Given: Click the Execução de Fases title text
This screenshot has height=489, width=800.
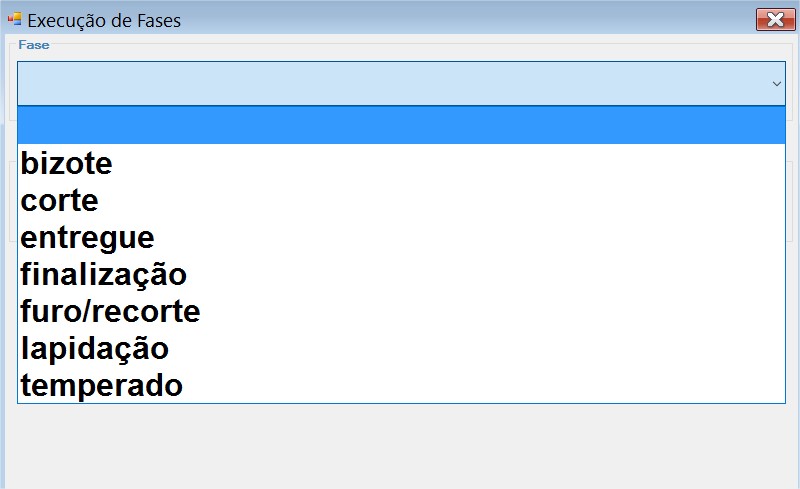Looking at the screenshot, I should pos(104,20).
